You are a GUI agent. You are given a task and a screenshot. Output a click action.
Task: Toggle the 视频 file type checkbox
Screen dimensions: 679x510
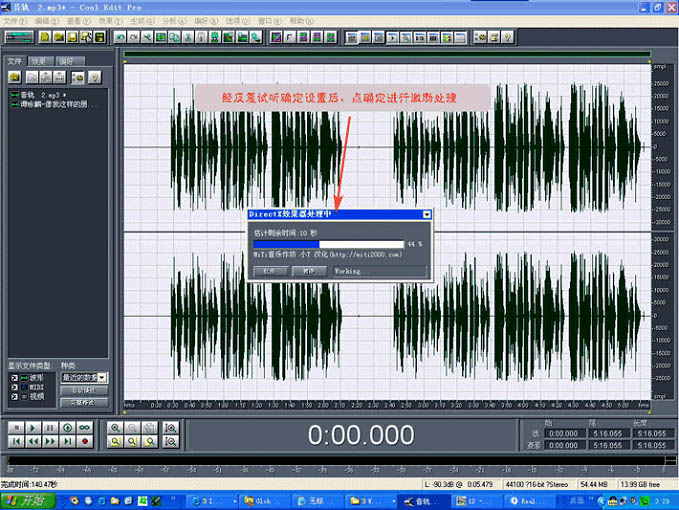[15, 396]
